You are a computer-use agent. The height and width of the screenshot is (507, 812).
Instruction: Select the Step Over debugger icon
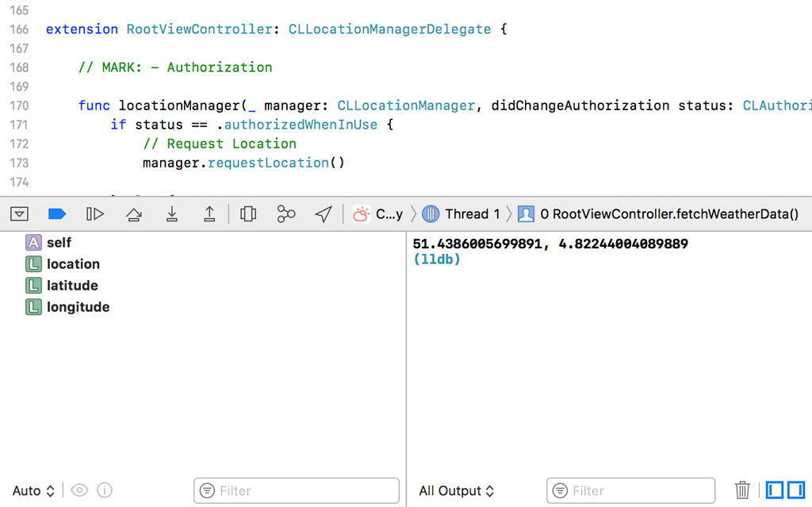coord(133,213)
